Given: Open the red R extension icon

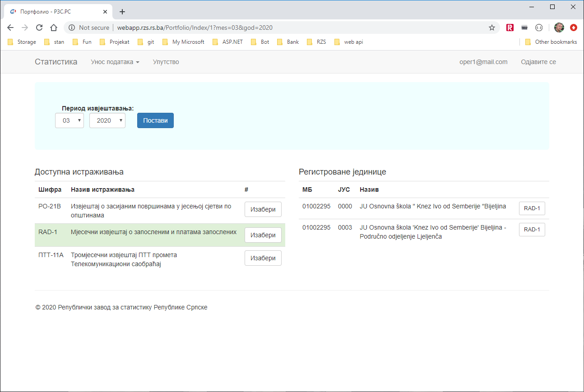Looking at the screenshot, I should (510, 28).
